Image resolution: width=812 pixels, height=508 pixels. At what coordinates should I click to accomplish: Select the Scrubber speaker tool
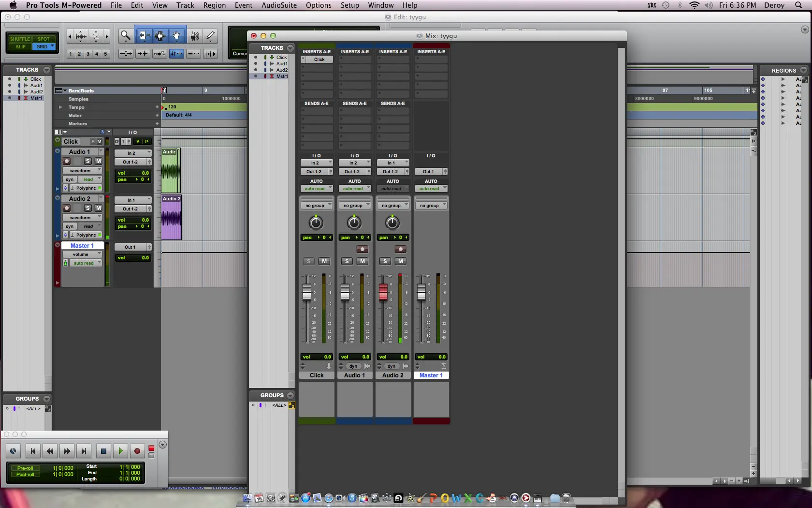[x=194, y=36]
